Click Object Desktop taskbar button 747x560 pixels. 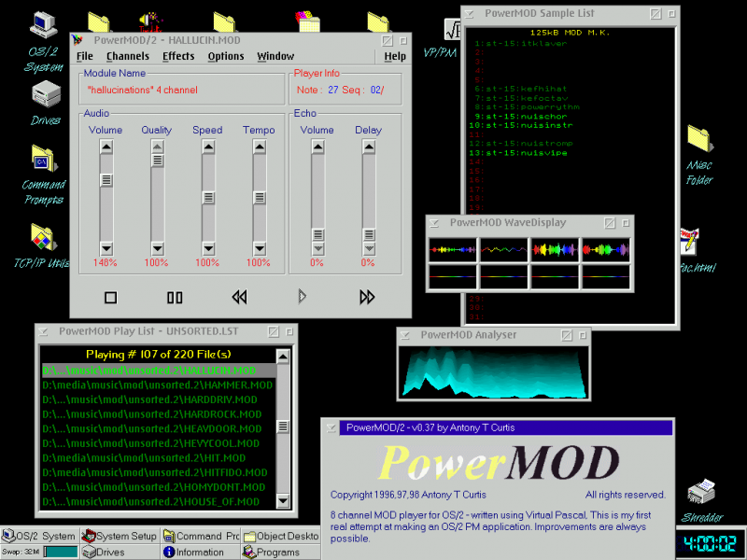coord(281,536)
